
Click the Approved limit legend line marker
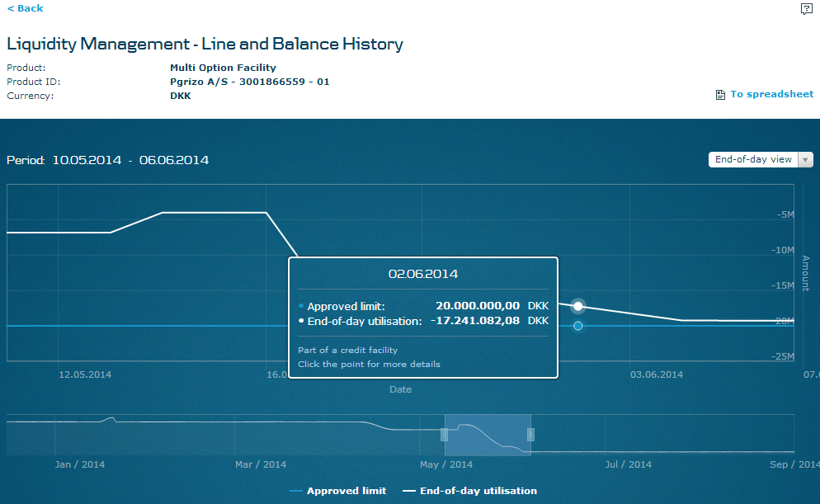tap(296, 491)
